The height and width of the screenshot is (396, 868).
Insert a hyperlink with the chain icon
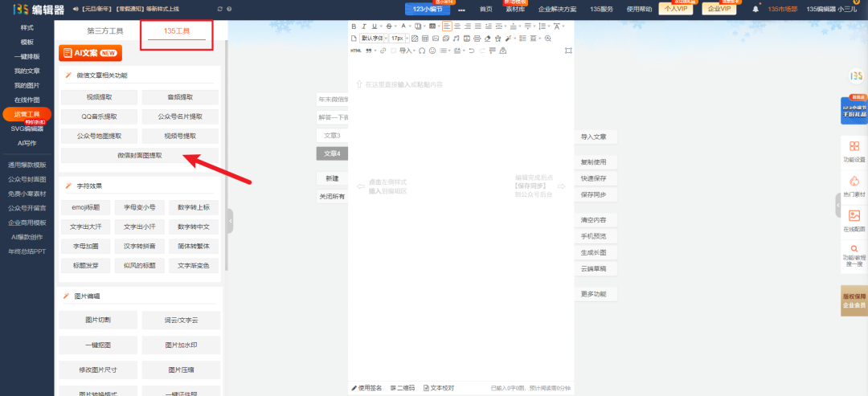coord(383,51)
